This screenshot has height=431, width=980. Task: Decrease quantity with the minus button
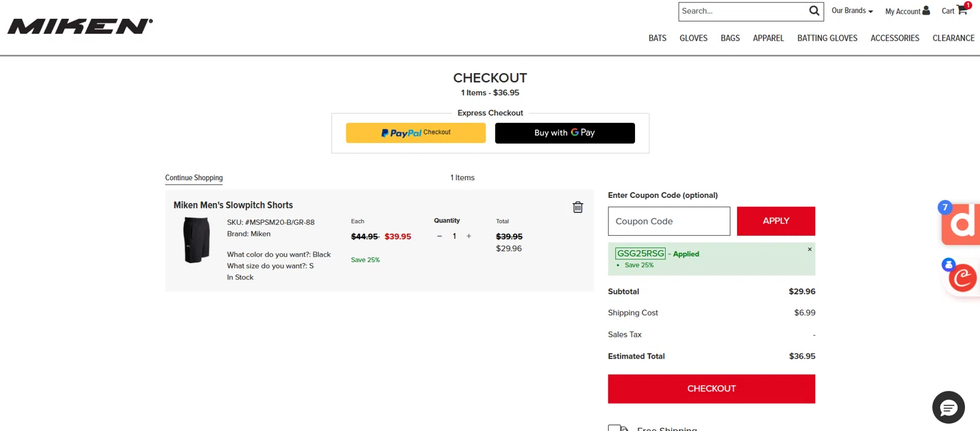pos(439,236)
